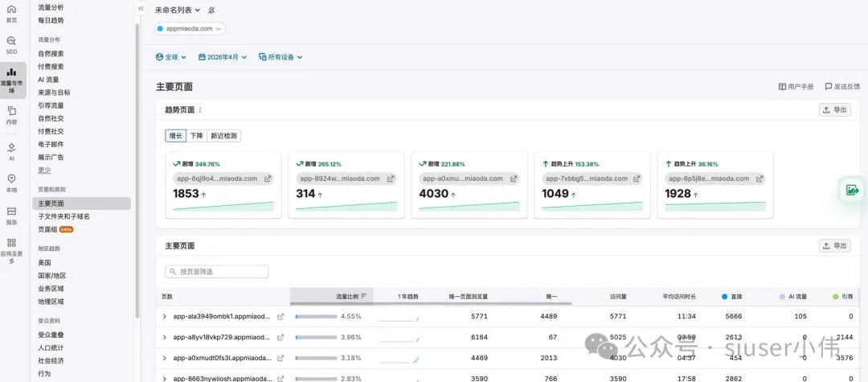Viewport: 868px width, 382px height.
Task: Open AI 流量 in the sidebar
Action: [x=49, y=80]
